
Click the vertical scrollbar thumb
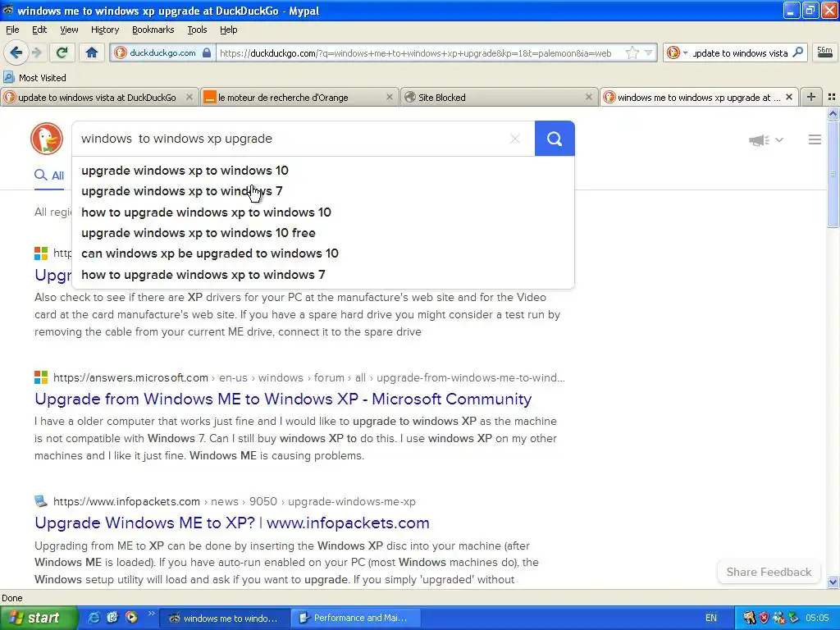pyautogui.click(x=833, y=174)
